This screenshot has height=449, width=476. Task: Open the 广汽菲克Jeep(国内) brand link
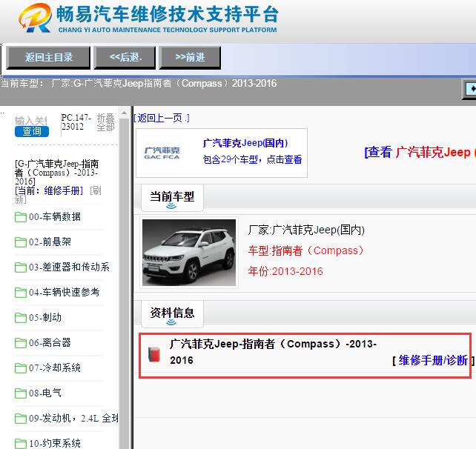pyautogui.click(x=245, y=143)
